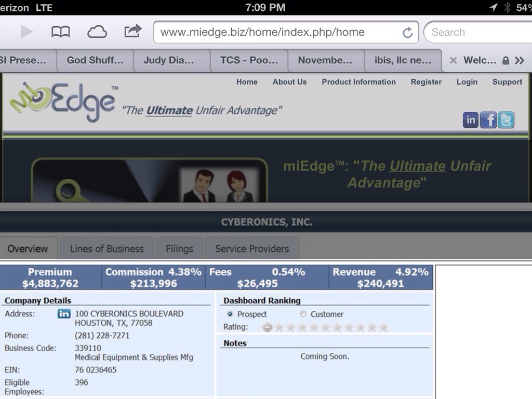Clear rating using the minus icon
This screenshot has height=399, width=532.
point(267,327)
